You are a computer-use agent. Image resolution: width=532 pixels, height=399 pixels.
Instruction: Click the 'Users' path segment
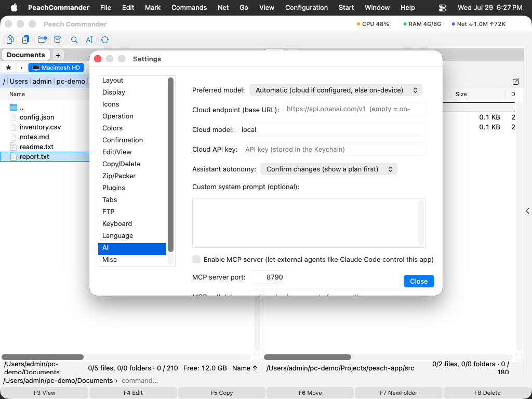[x=19, y=82]
